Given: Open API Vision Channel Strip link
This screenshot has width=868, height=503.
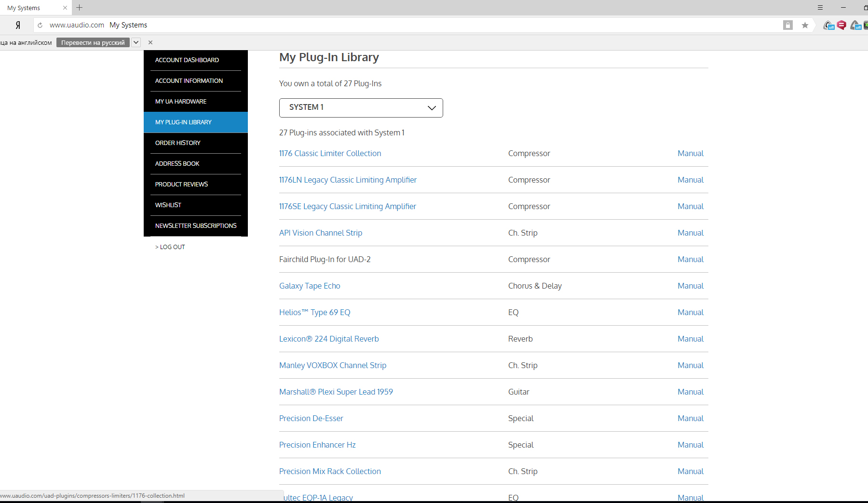Looking at the screenshot, I should (321, 233).
